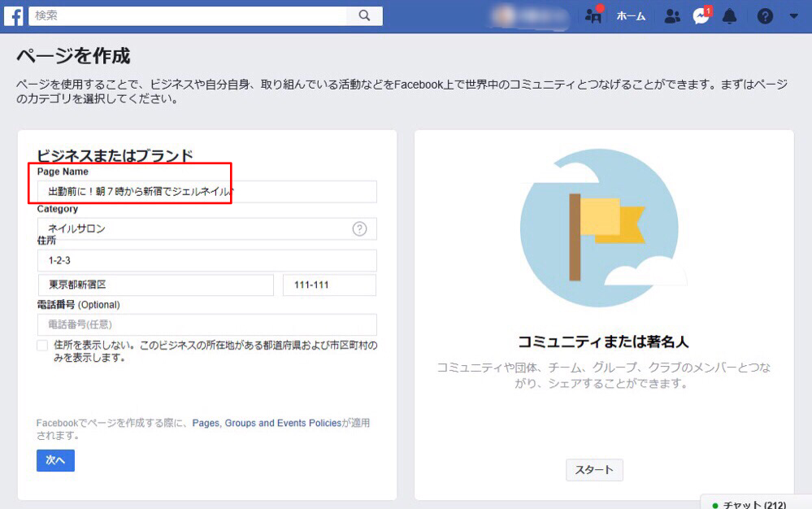Screen dimensions: 812x509
Task: Enable the hide address checkbox
Action: click(40, 346)
